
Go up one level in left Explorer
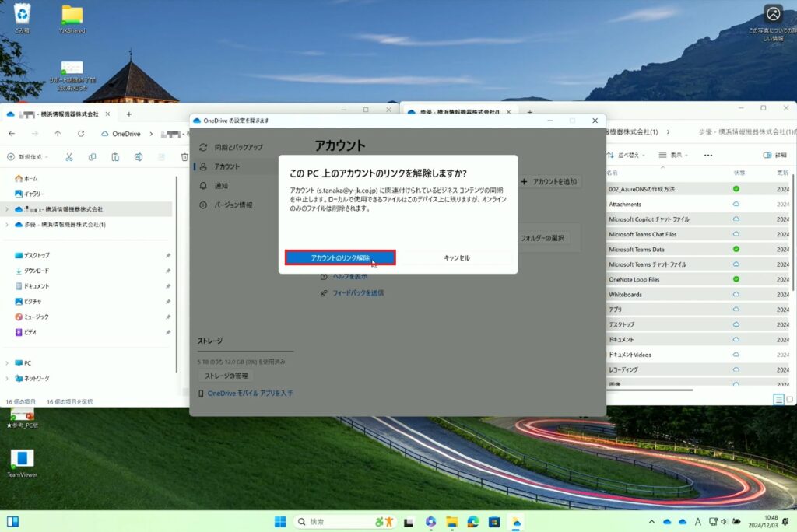pos(58,134)
